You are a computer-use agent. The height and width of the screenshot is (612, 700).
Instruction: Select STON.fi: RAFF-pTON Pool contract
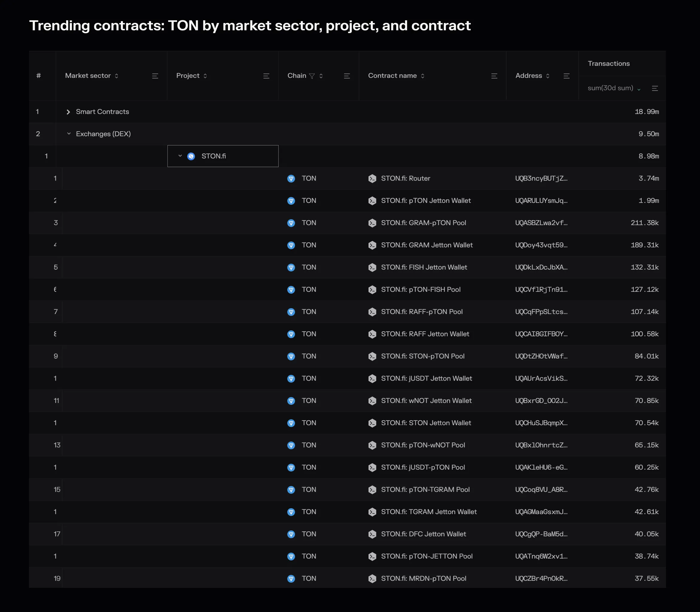click(421, 312)
